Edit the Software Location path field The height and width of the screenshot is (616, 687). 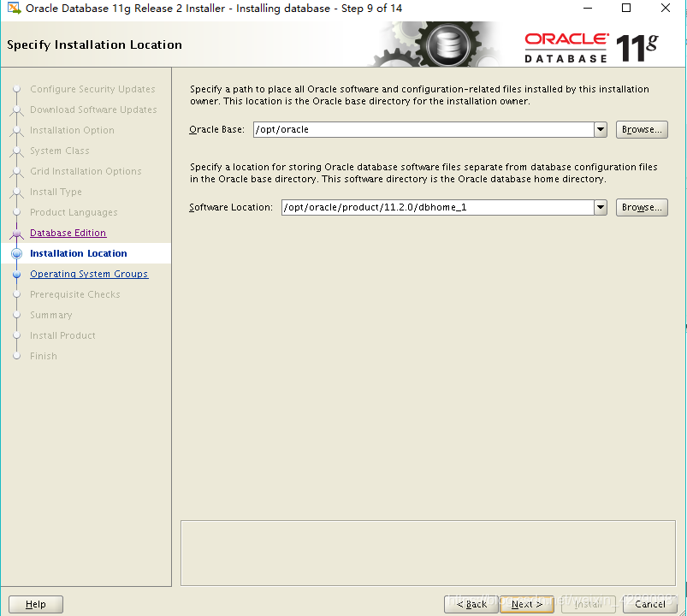click(438, 207)
